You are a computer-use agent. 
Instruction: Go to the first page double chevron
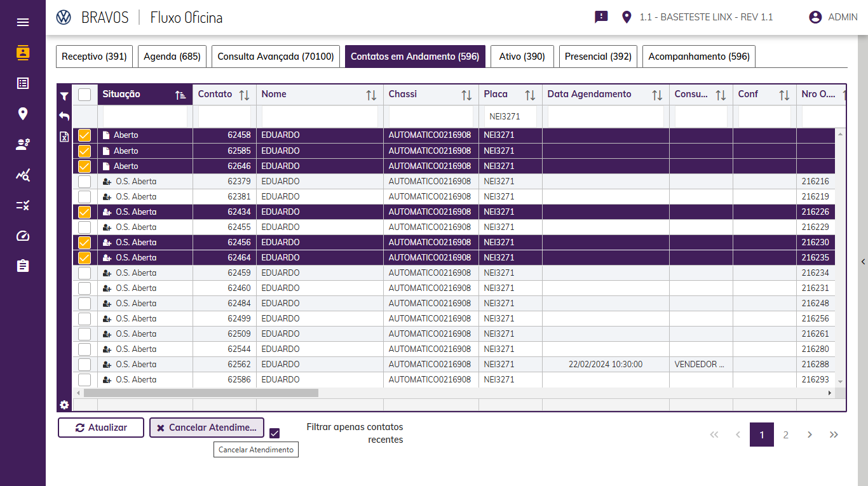714,435
